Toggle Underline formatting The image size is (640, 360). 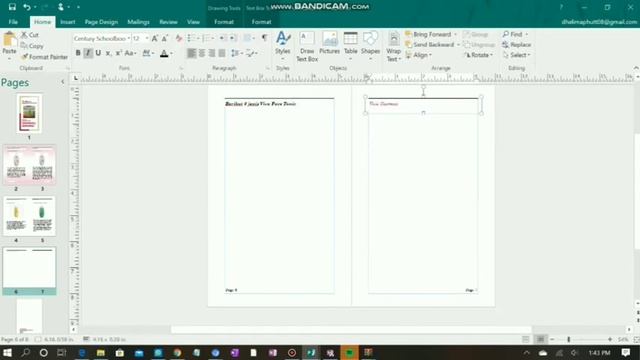click(98, 53)
